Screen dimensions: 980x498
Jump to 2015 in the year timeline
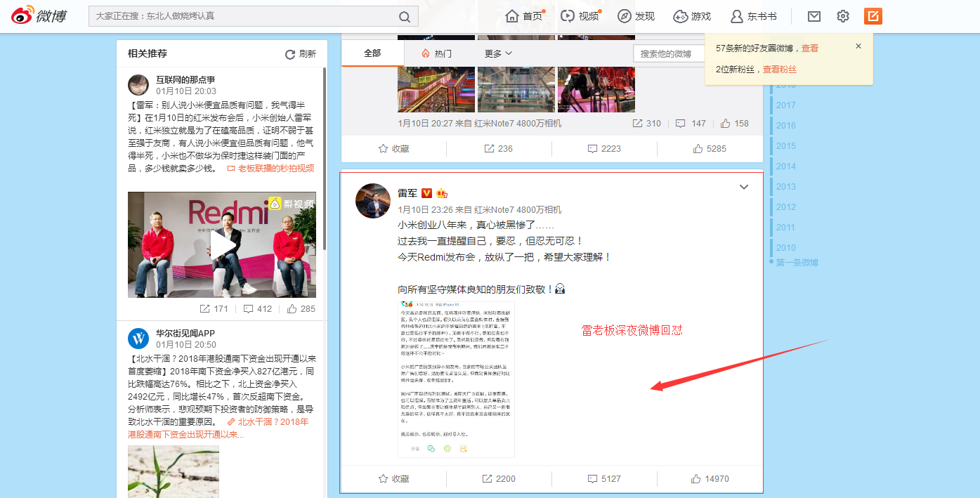click(786, 146)
